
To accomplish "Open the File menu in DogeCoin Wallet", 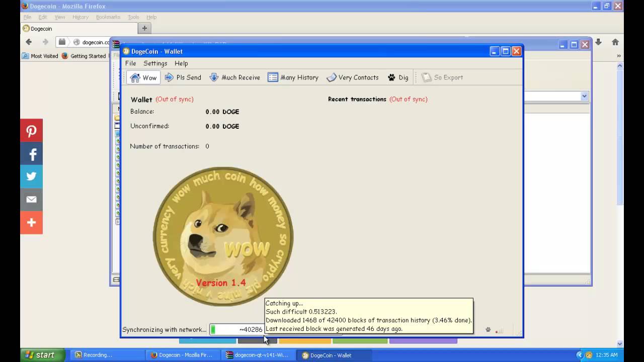I will pyautogui.click(x=130, y=63).
